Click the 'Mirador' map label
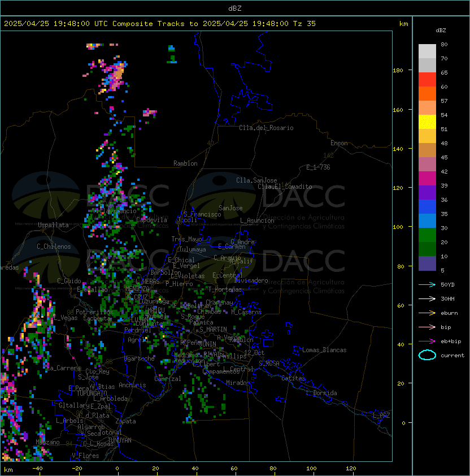Image resolution: width=470 pixels, height=476 pixels. click(238, 383)
